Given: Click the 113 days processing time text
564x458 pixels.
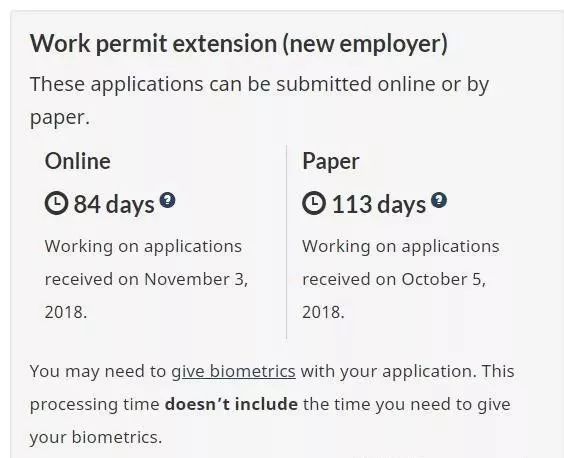Looking at the screenshot, I should point(379,204).
